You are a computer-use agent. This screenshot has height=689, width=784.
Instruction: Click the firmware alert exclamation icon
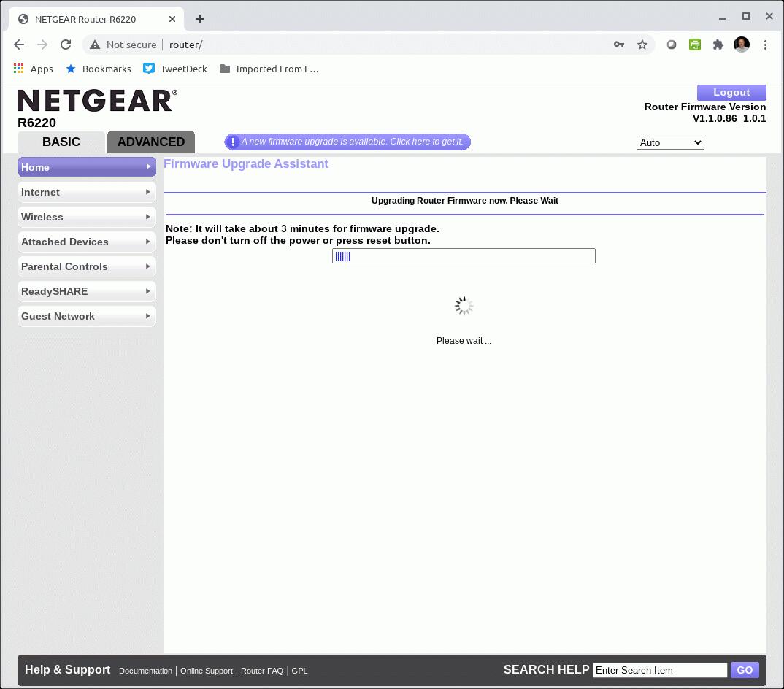(233, 142)
